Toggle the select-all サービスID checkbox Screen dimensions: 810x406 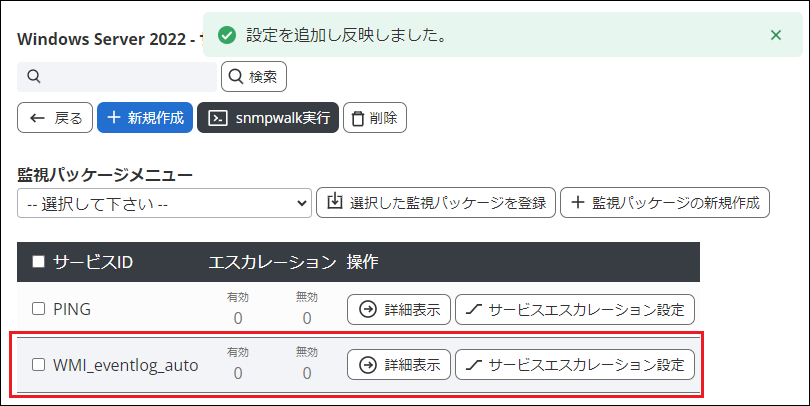pos(39,262)
